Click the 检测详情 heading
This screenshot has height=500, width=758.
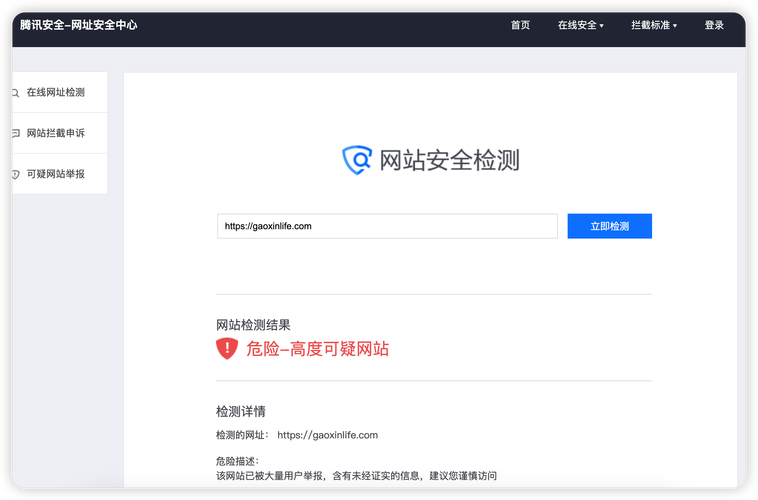point(241,412)
